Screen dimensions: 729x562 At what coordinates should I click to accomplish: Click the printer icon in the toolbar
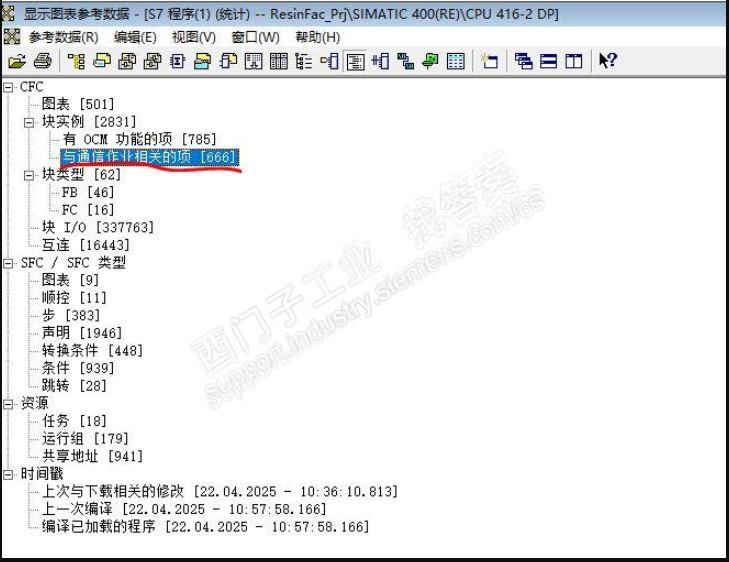(x=43, y=61)
